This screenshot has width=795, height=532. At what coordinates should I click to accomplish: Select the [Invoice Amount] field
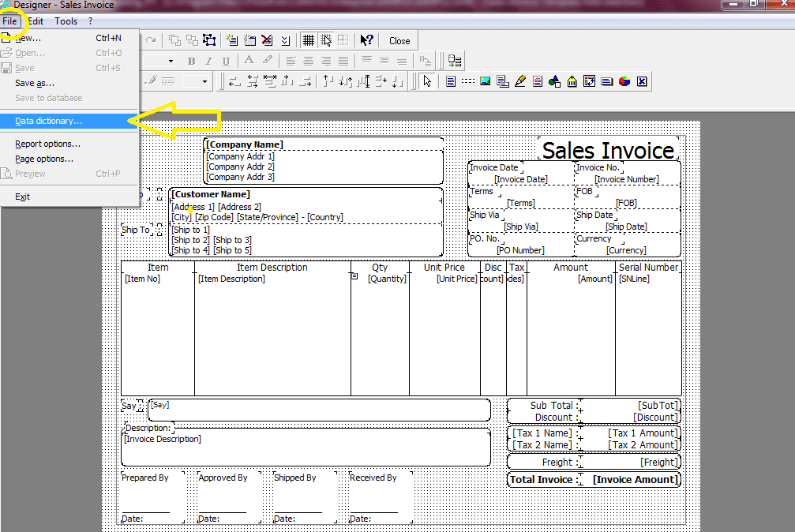click(x=636, y=480)
